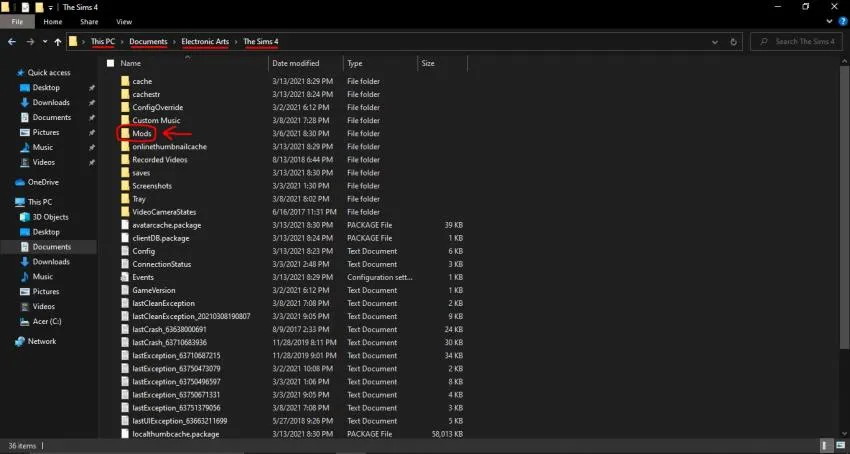Select the ConfigOverride folder icon
Viewport: 850px width, 454px height.
click(x=125, y=107)
